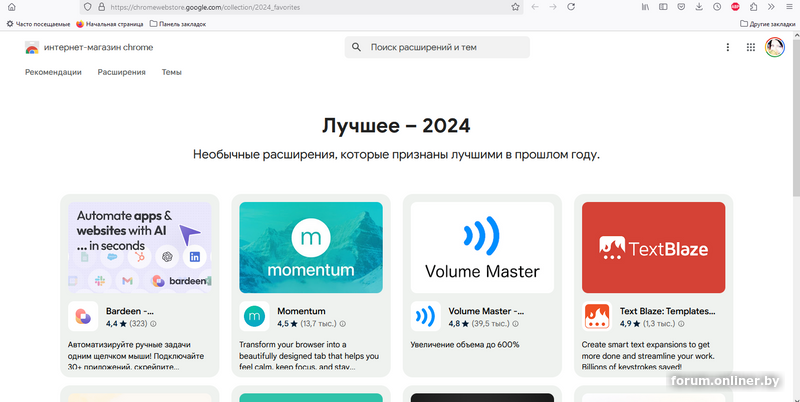Open the Firefox Library icon
Screen dimensions: 800x402
click(645, 7)
